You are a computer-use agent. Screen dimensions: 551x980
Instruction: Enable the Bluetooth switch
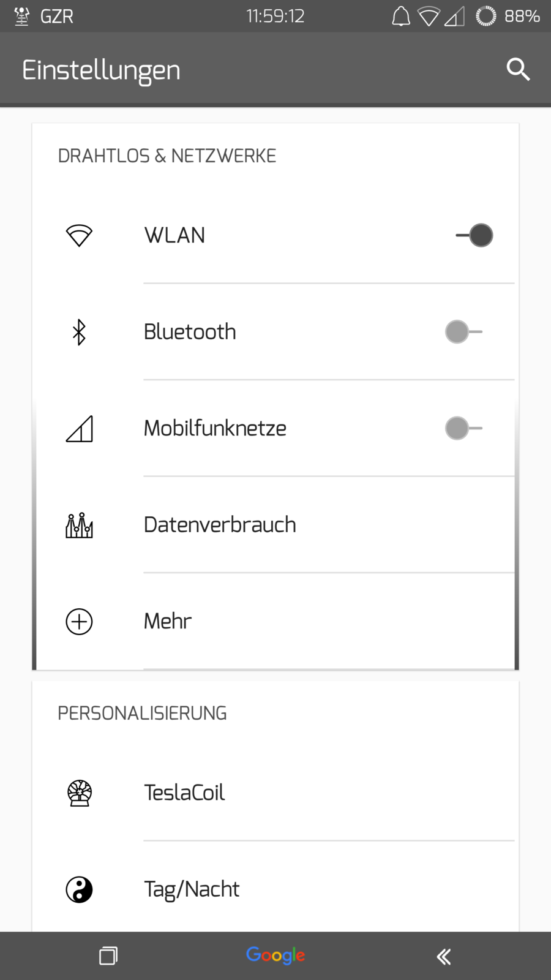463,332
